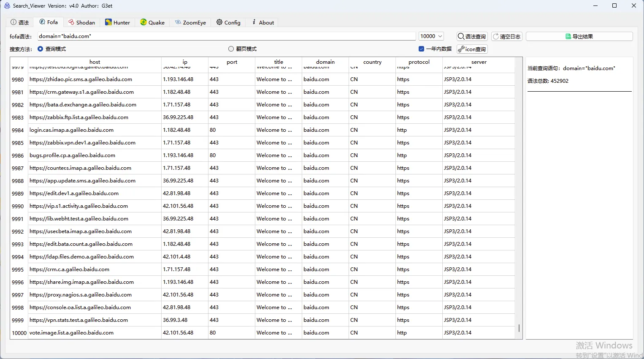Click the fofa语法 query input field

[227, 36]
